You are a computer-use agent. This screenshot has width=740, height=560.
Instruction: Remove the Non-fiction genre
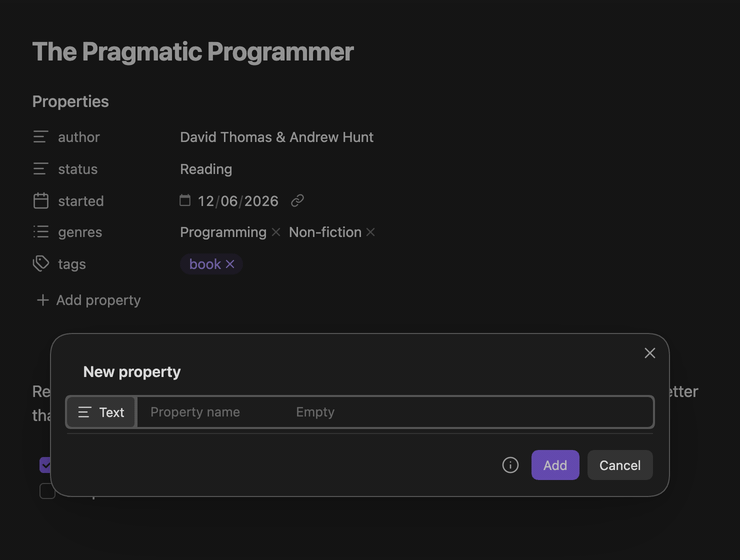point(370,232)
